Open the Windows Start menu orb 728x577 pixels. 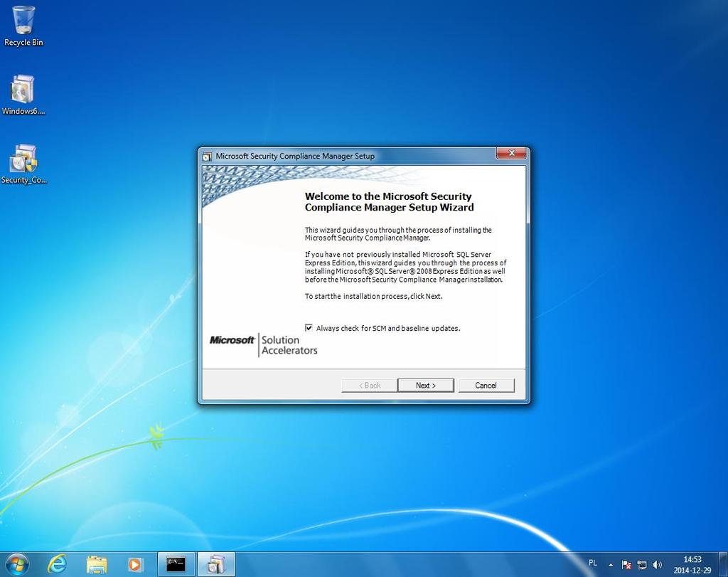(17, 564)
